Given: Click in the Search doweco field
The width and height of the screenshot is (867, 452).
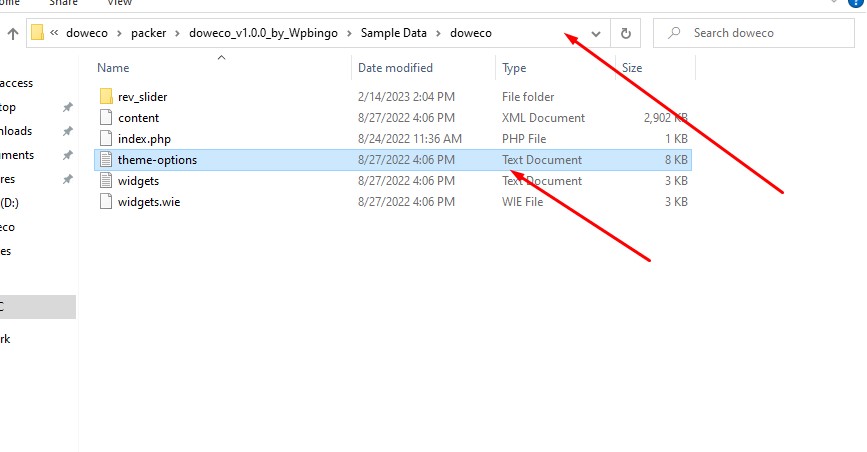Looking at the screenshot, I should tap(754, 33).
